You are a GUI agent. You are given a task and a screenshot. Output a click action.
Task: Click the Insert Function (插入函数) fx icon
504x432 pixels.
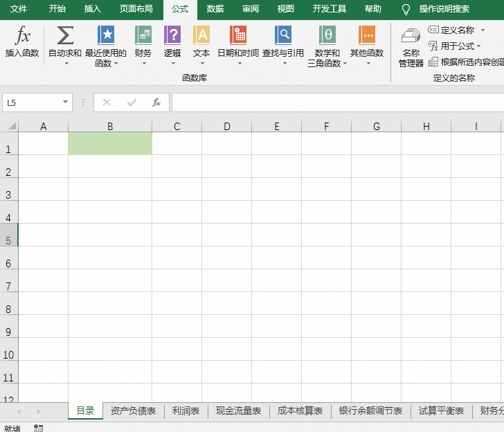point(22,35)
